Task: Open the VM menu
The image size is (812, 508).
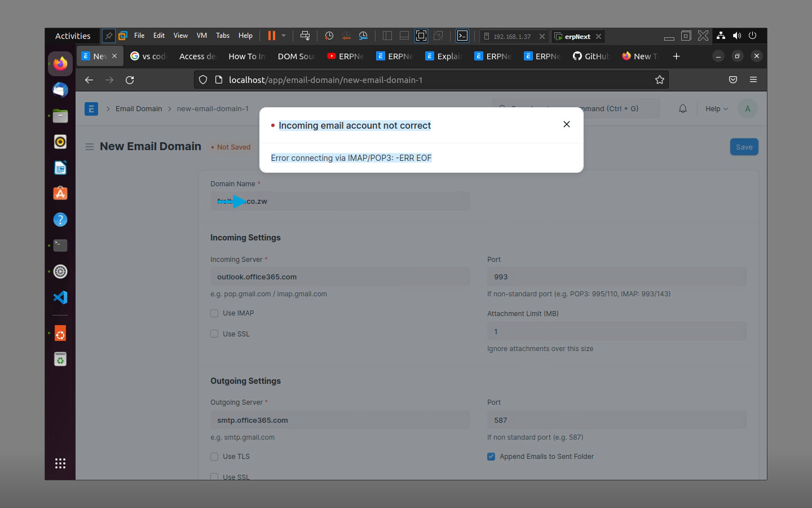Action: pos(202,36)
